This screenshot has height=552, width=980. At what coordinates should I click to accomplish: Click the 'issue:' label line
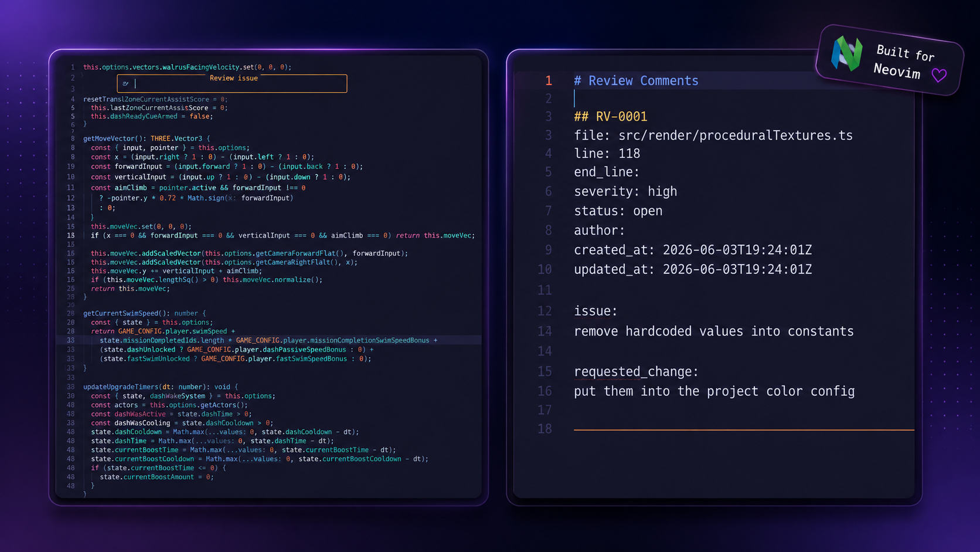tap(596, 311)
